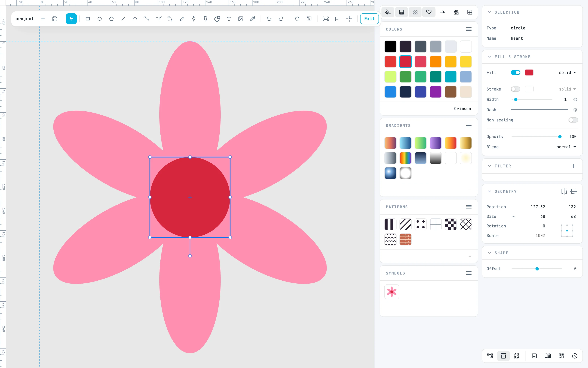
Task: Click the fit-to-screen icon
Action: [x=326, y=19]
